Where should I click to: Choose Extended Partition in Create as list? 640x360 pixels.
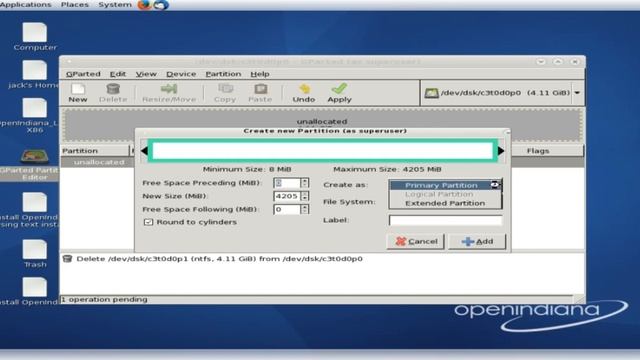click(x=445, y=203)
